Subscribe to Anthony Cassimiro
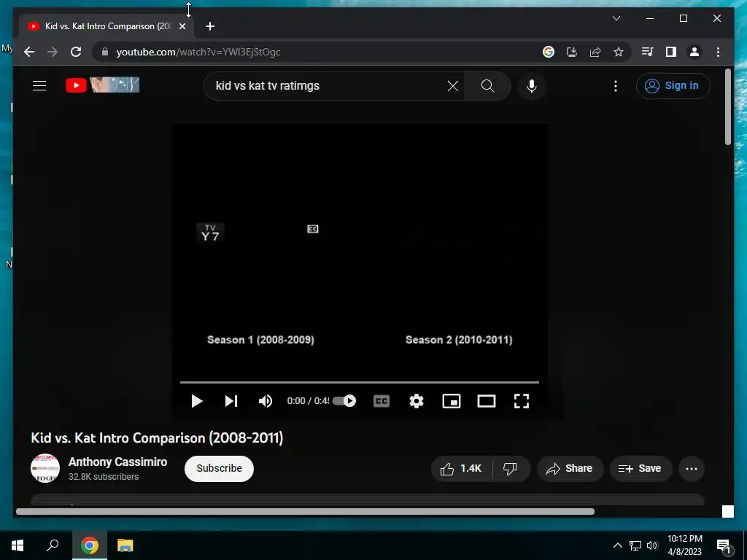747x560 pixels. point(219,469)
